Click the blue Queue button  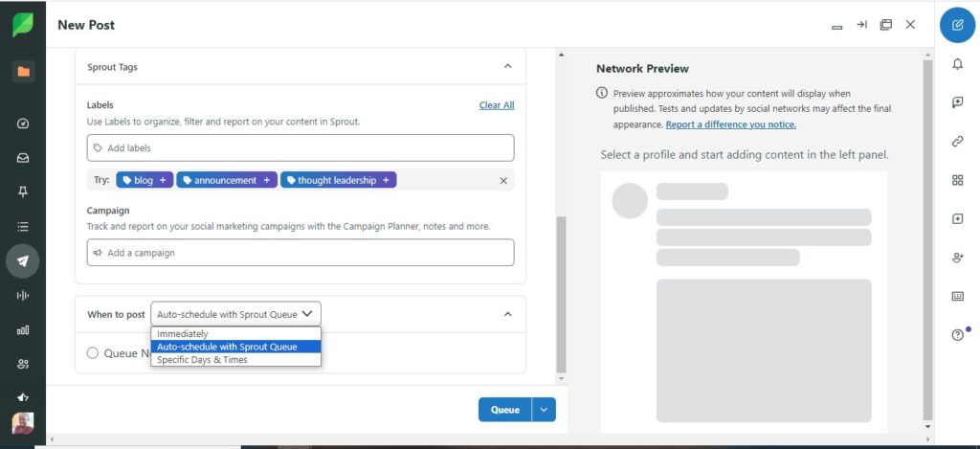click(x=504, y=410)
